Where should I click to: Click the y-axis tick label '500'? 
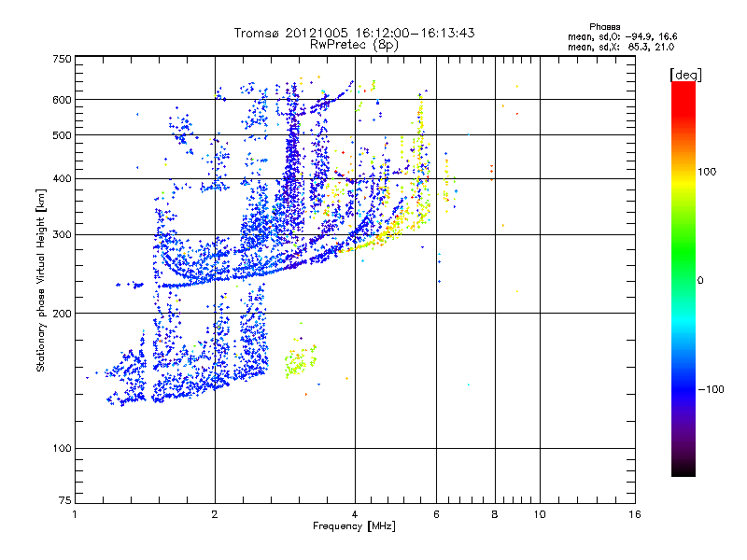coord(62,134)
